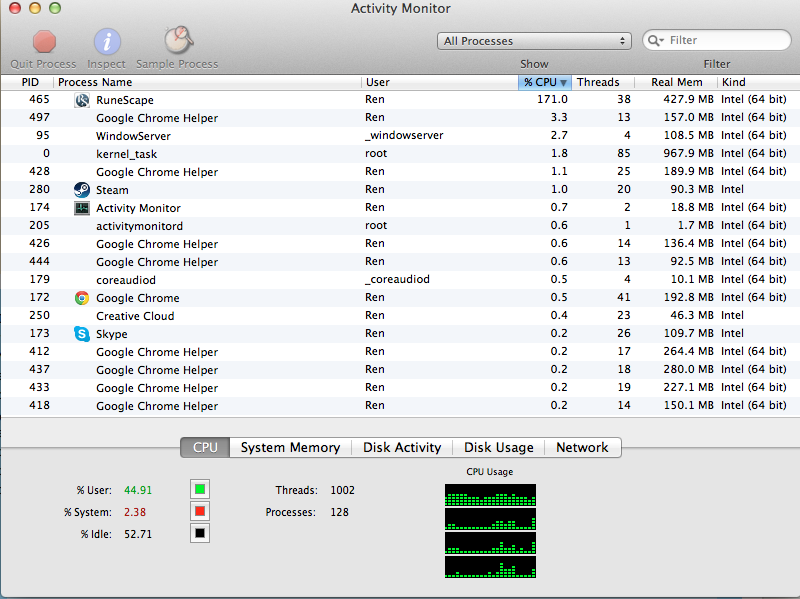Click the 2.38 % System value

[x=135, y=512]
